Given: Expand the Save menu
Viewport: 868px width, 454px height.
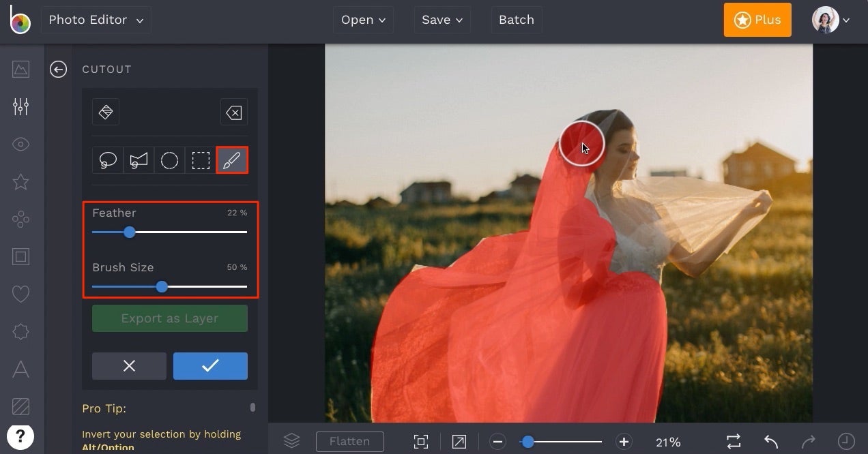Looking at the screenshot, I should (x=442, y=20).
